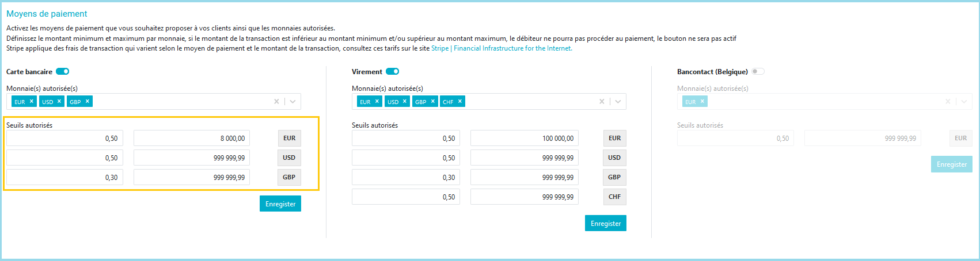Remove EUR tag from Bancontact currencies
Viewport: 980px width, 261px height.
[702, 101]
